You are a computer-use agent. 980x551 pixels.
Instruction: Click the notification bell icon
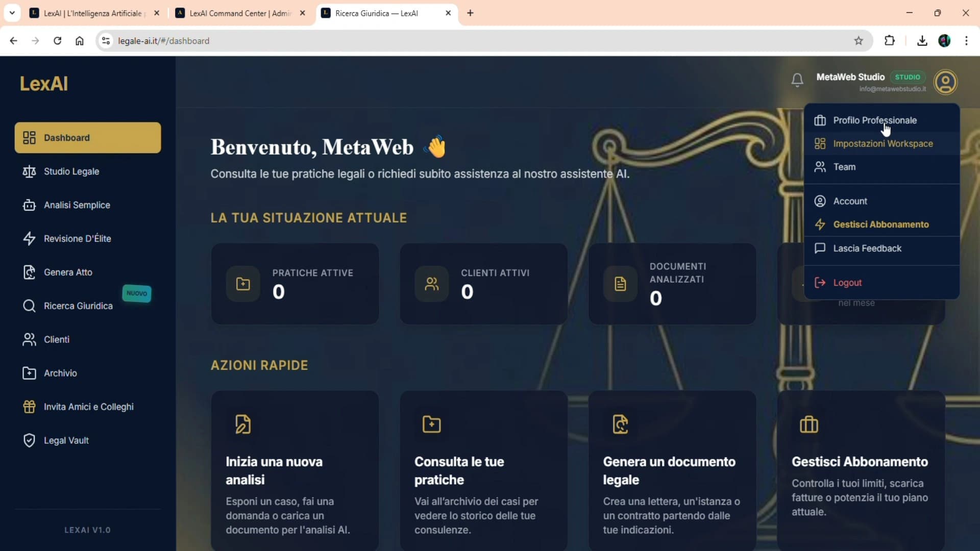click(797, 80)
